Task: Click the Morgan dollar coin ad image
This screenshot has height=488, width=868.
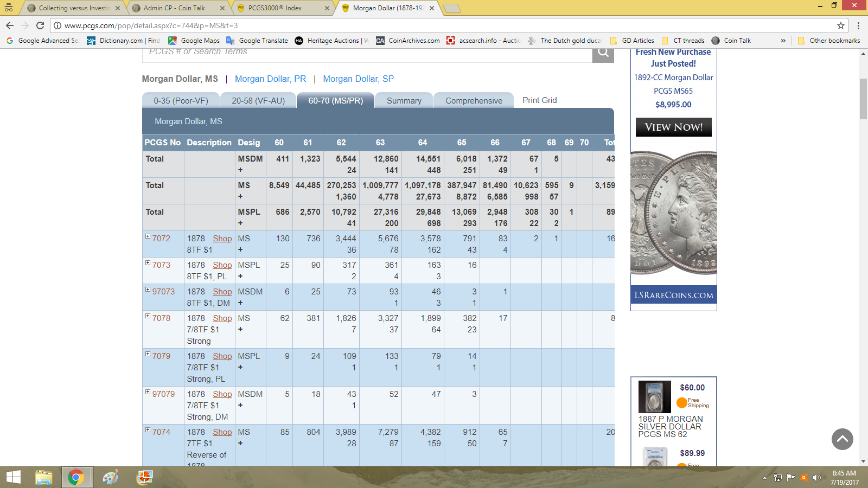Action: point(674,211)
